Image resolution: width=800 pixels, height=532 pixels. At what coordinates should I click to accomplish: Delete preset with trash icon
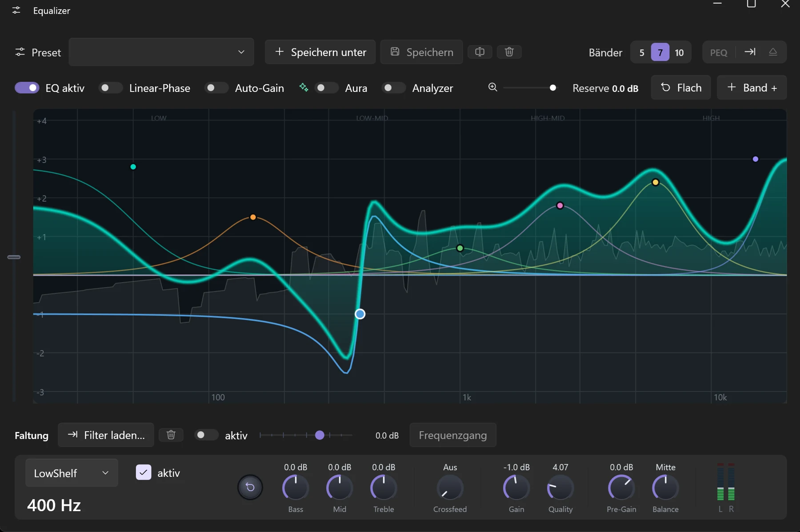pyautogui.click(x=509, y=52)
